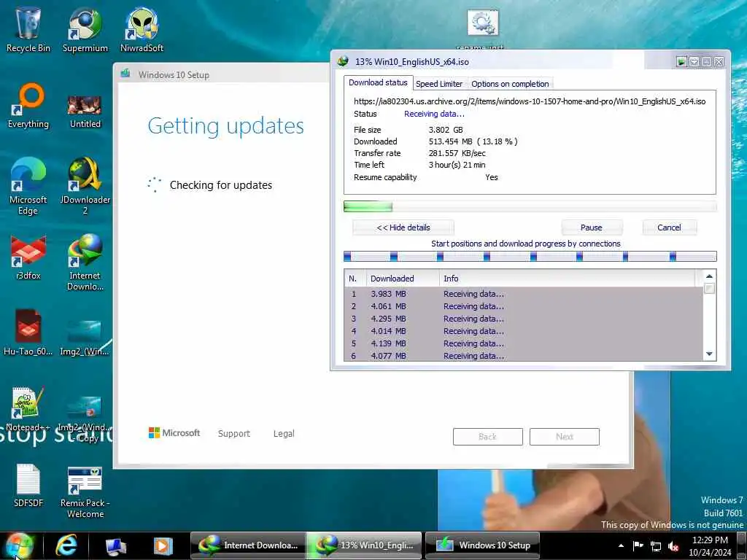Select connection row 4 with 4.014 MB
Screen dimensions: 747x560
click(x=523, y=331)
